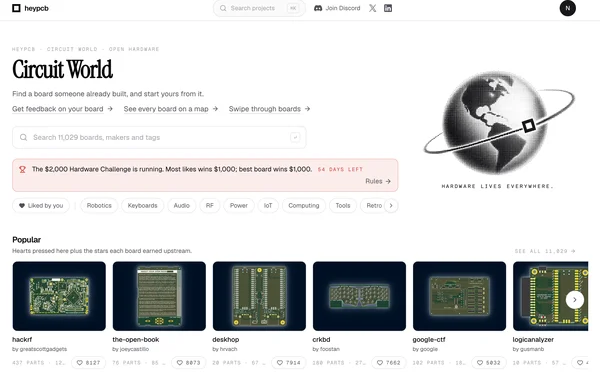This screenshot has width=600, height=380.
Task: Select the Audio category chip
Action: click(x=181, y=205)
